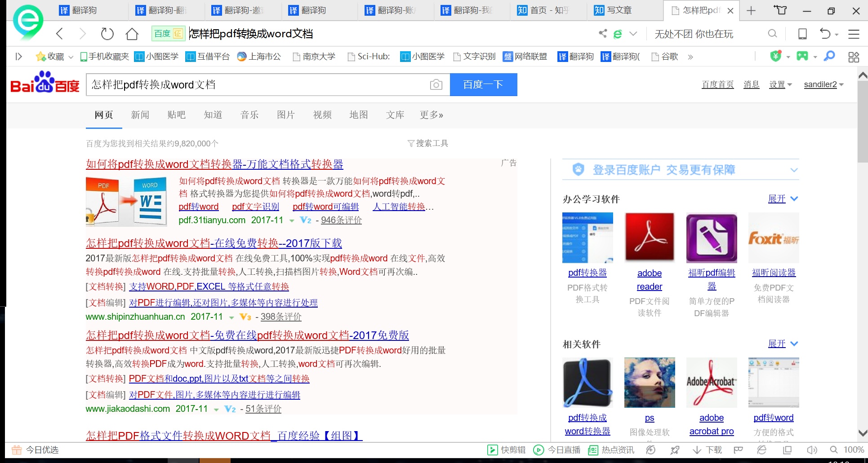Click the green game controller icon
This screenshot has height=463, width=868.
point(802,56)
